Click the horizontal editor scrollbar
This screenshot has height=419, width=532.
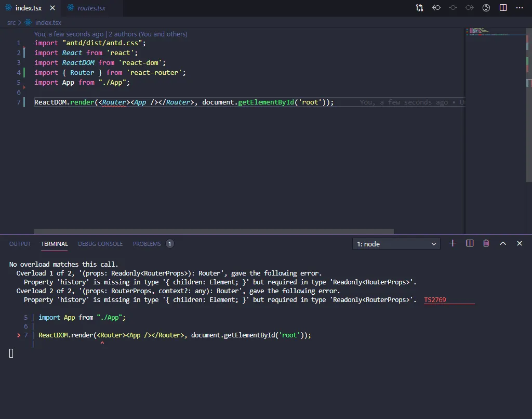(214, 231)
